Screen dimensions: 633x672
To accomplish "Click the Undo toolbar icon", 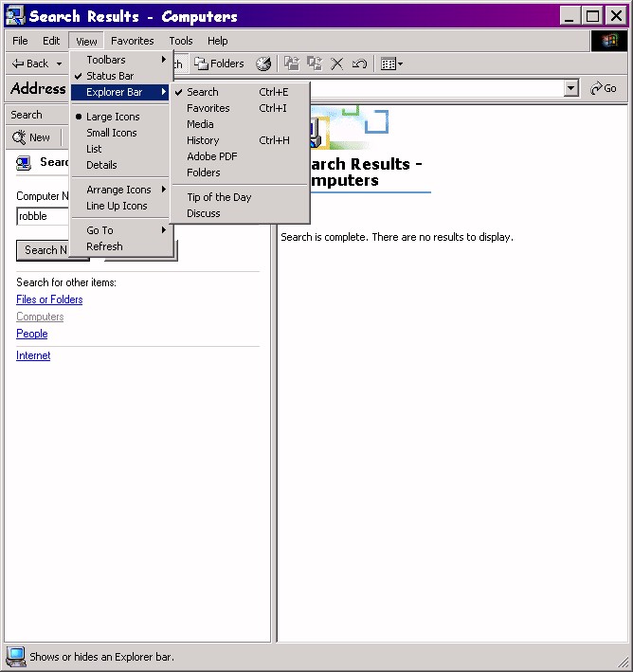I will pos(359,64).
